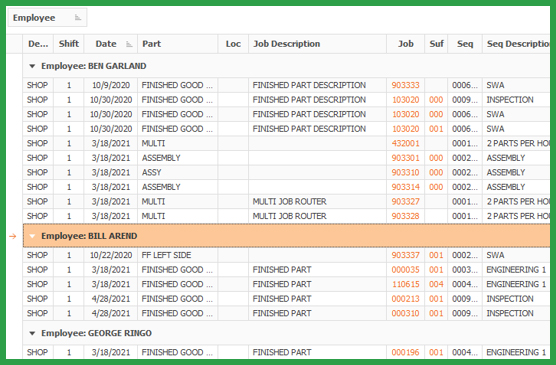Select the Employee: GEORGE RINGO group row
The image size is (556, 365).
pyautogui.click(x=287, y=333)
